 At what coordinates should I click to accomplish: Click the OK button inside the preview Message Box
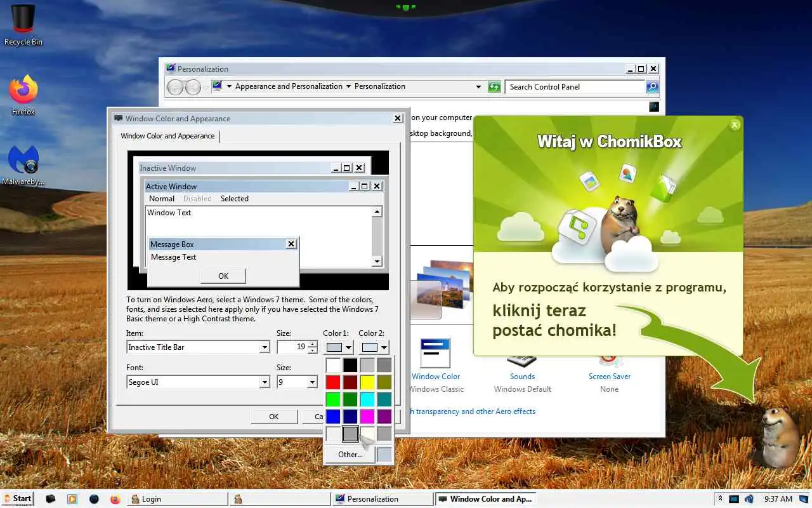click(x=223, y=276)
